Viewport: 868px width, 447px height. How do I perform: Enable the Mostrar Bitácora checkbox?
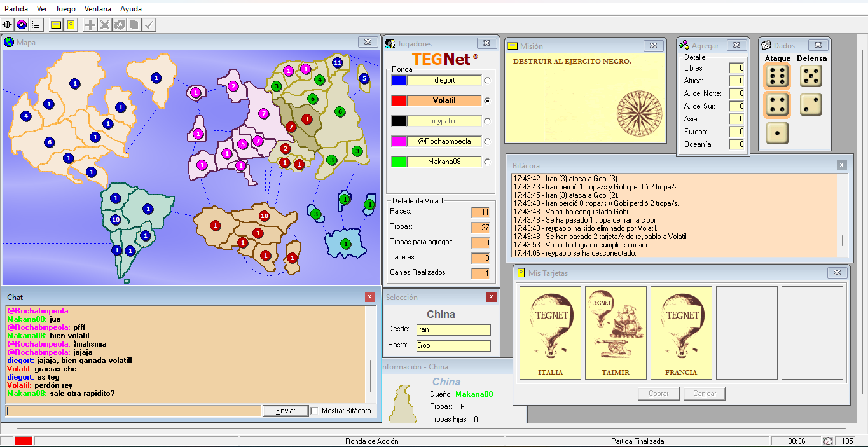[315, 411]
